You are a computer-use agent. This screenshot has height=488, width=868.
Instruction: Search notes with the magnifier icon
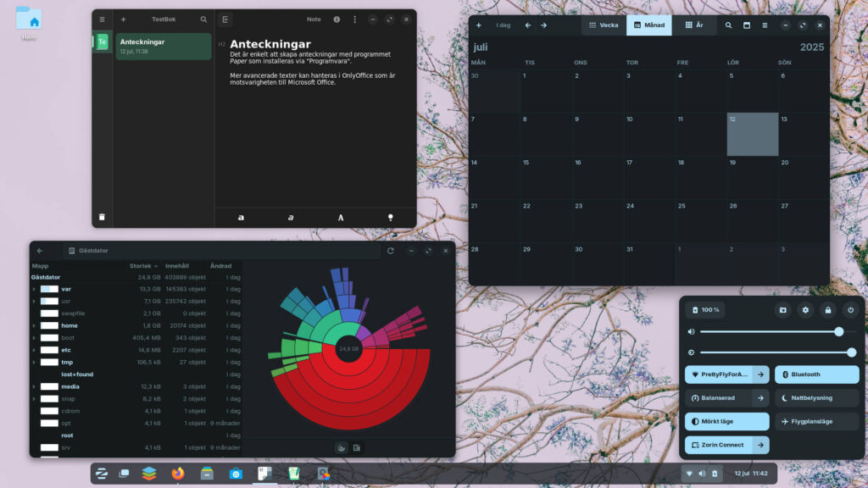click(x=203, y=19)
